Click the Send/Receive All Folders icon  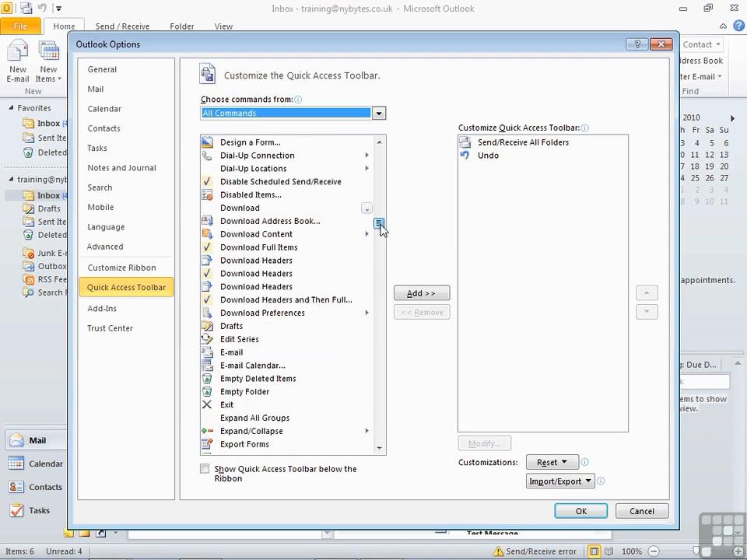[465, 142]
